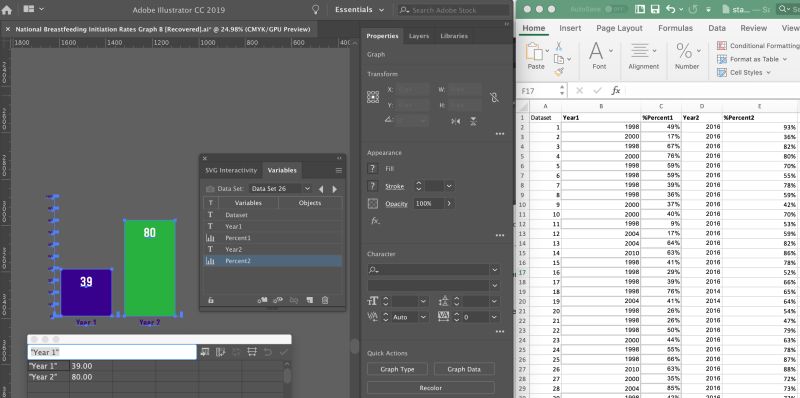This screenshot has width=800, height=398.
Task: Open the Formulas ribbon tab in Excel
Action: (x=675, y=29)
